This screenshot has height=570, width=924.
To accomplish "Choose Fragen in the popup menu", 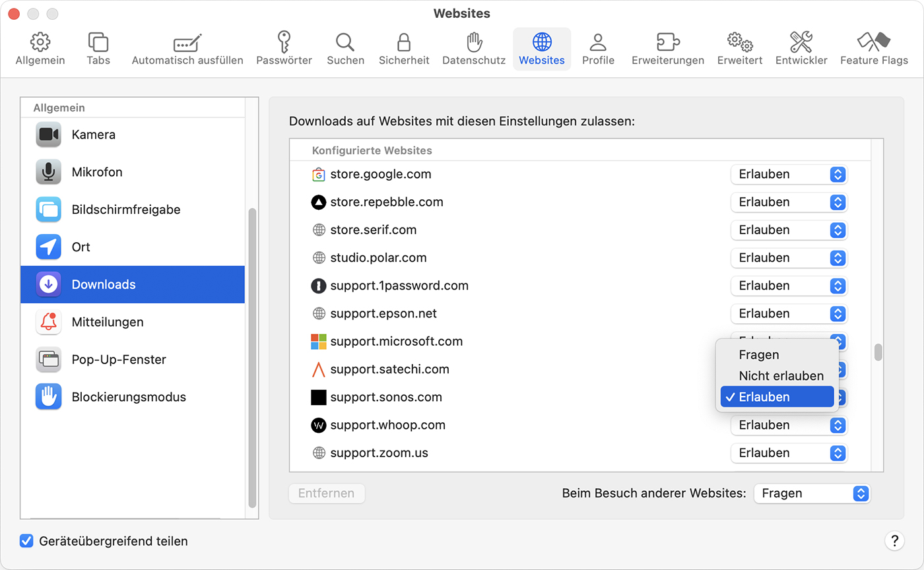I will click(777, 355).
